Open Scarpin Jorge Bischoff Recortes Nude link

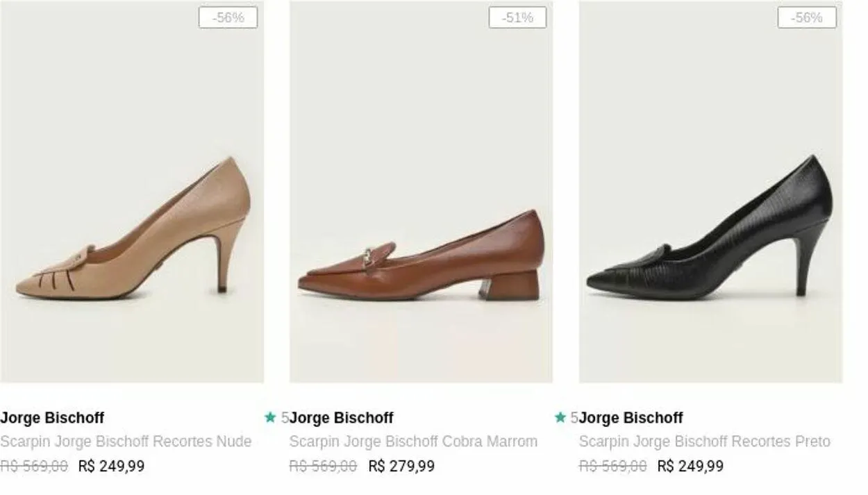point(126,442)
